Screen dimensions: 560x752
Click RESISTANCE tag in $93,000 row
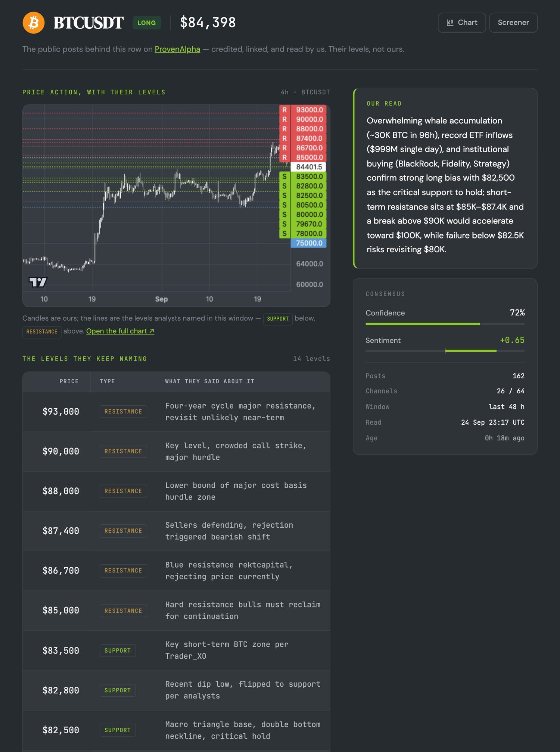pyautogui.click(x=123, y=412)
